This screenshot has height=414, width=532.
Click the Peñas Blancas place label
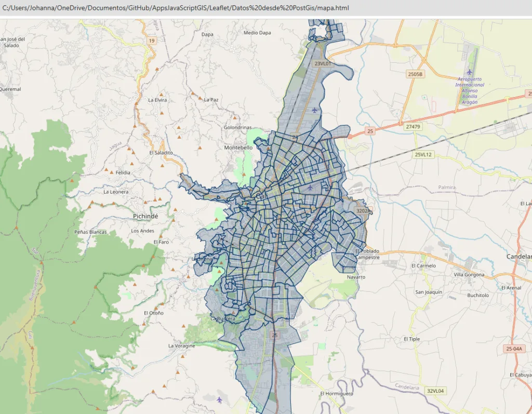point(90,232)
